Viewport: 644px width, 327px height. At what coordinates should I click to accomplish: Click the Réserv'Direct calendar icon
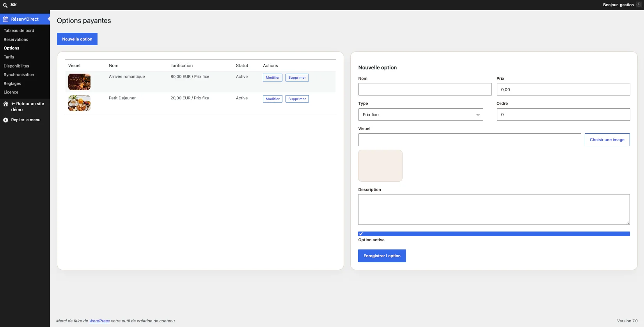6,19
